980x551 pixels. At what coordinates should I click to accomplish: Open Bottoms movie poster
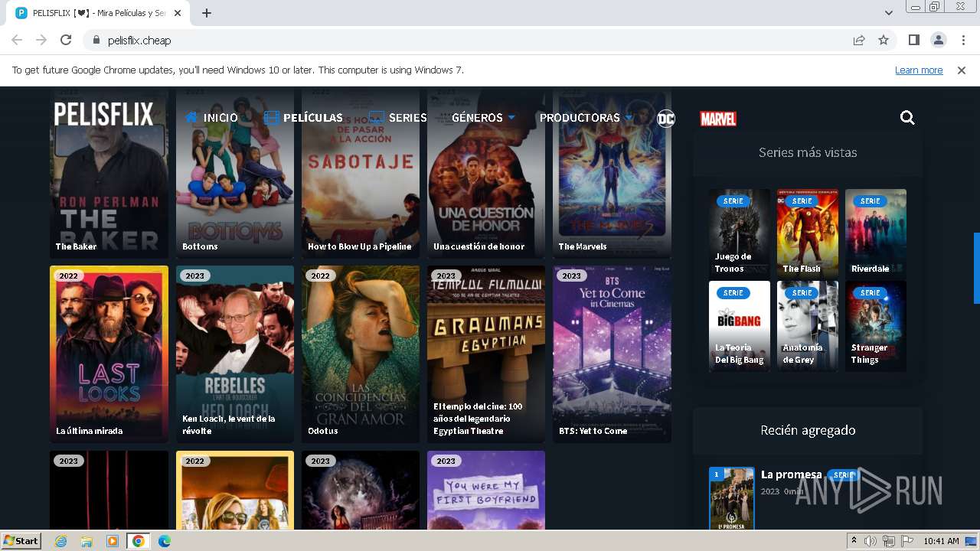[x=235, y=172]
